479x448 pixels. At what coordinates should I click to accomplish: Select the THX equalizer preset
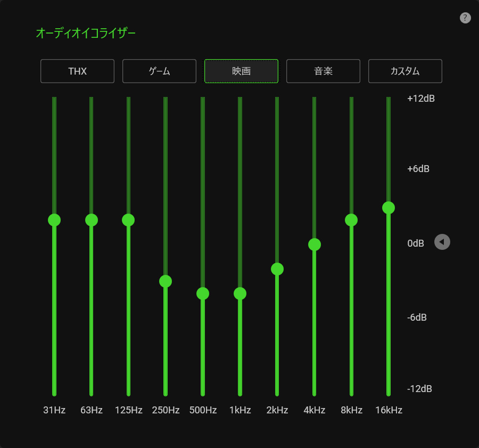click(77, 71)
